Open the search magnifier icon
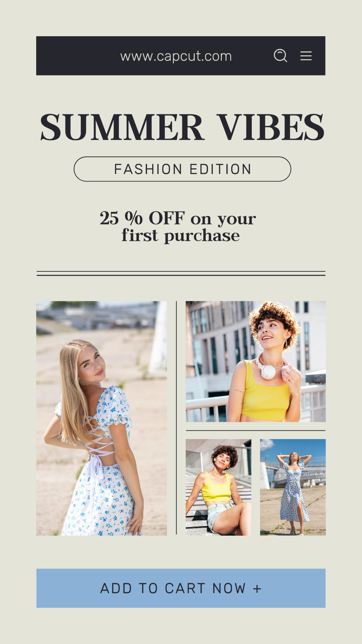The width and height of the screenshot is (362, 644). pyautogui.click(x=281, y=55)
